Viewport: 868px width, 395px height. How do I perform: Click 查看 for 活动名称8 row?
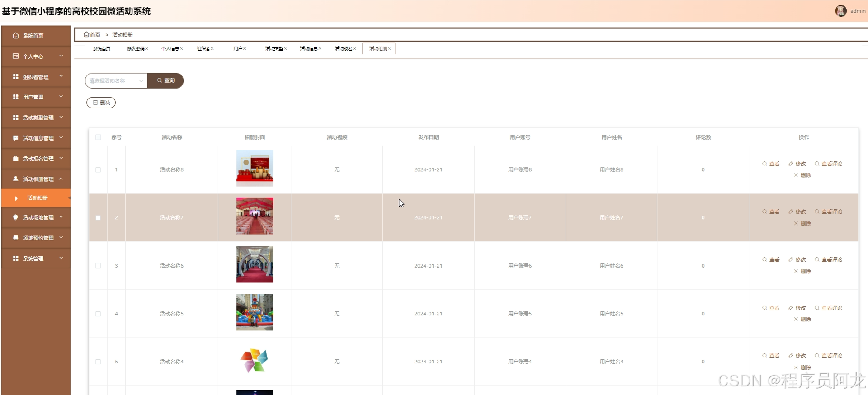click(x=771, y=164)
